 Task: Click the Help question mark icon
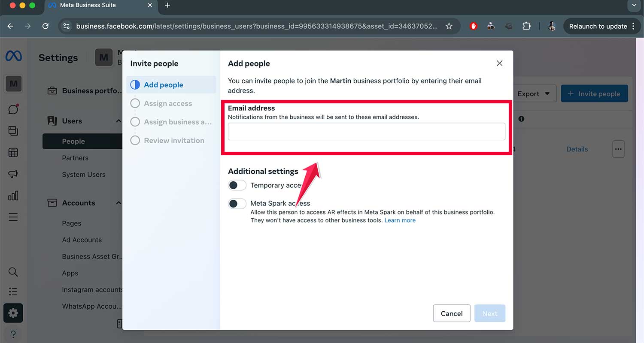[x=13, y=334]
